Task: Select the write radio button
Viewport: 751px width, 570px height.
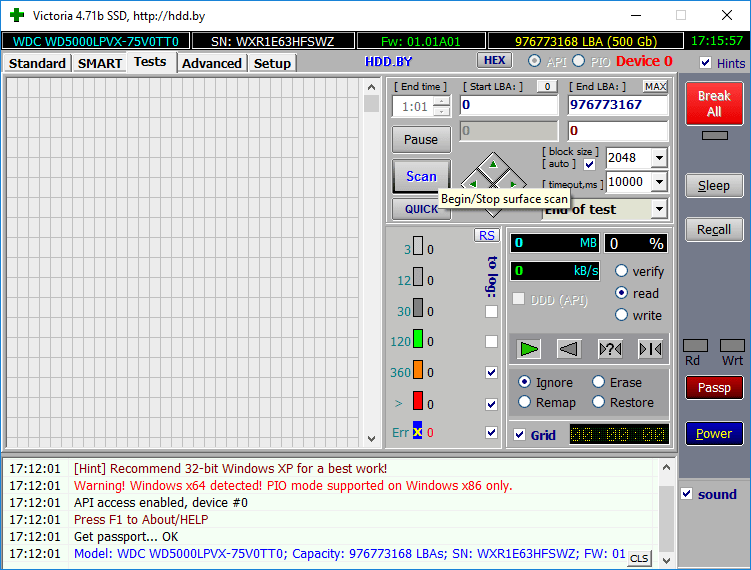Action: point(621,315)
